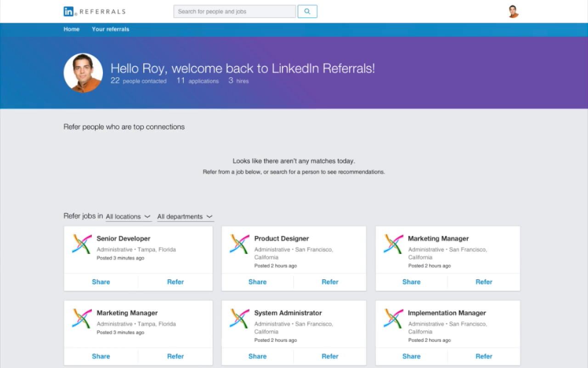Image resolution: width=588 pixels, height=368 pixels.
Task: Open the Your referrals tab
Action: (110, 29)
